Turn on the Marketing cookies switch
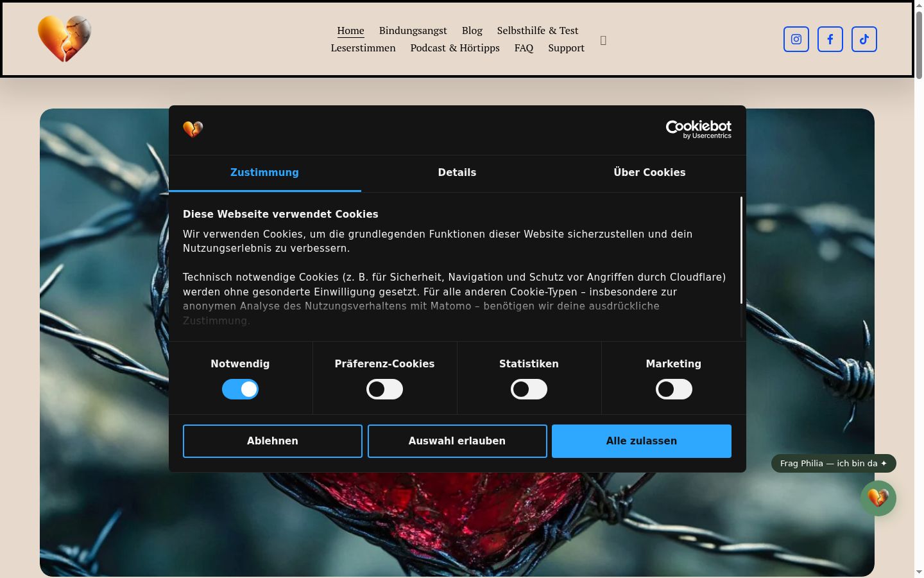 (674, 389)
